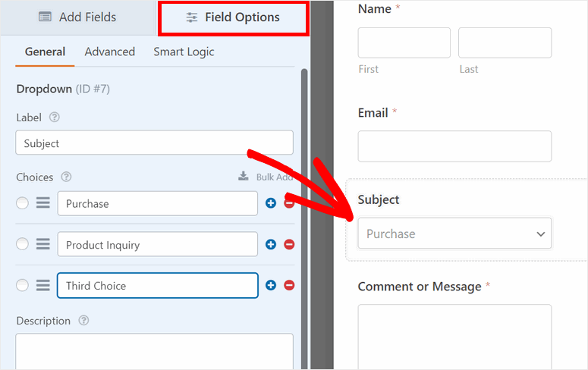Click the help icon next to Description

pos(83,321)
